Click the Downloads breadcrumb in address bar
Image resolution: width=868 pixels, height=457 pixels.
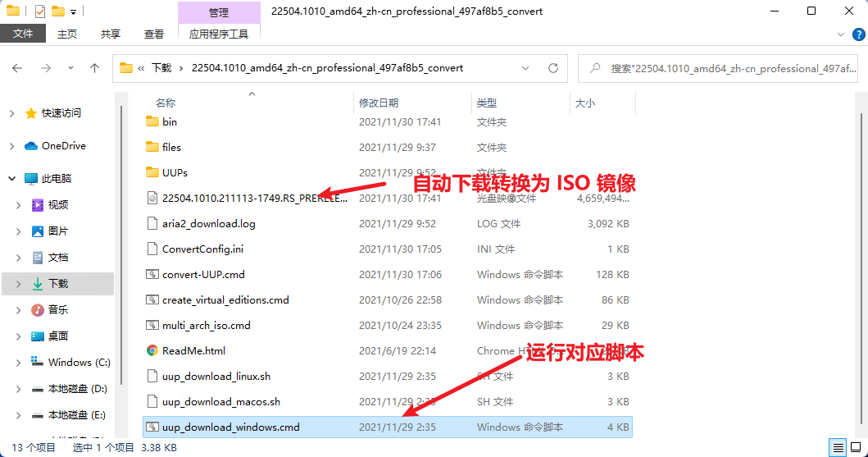[x=161, y=68]
